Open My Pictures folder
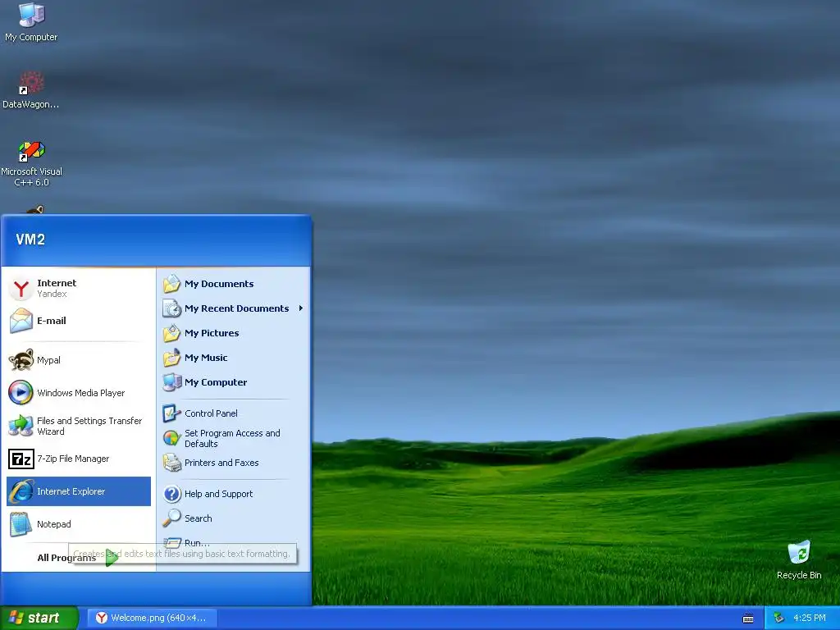The height and width of the screenshot is (630, 840). [x=234, y=333]
